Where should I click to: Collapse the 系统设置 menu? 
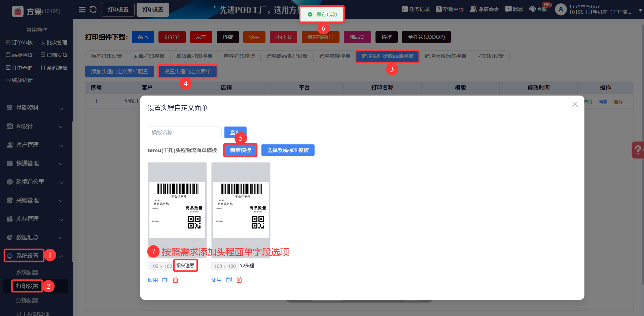pyautogui.click(x=35, y=256)
